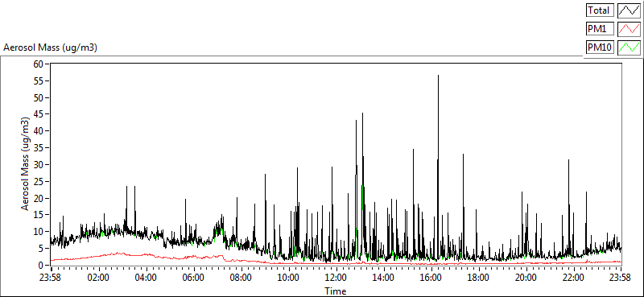Click the Time X-axis title
The image size is (644, 297).
[x=336, y=291]
